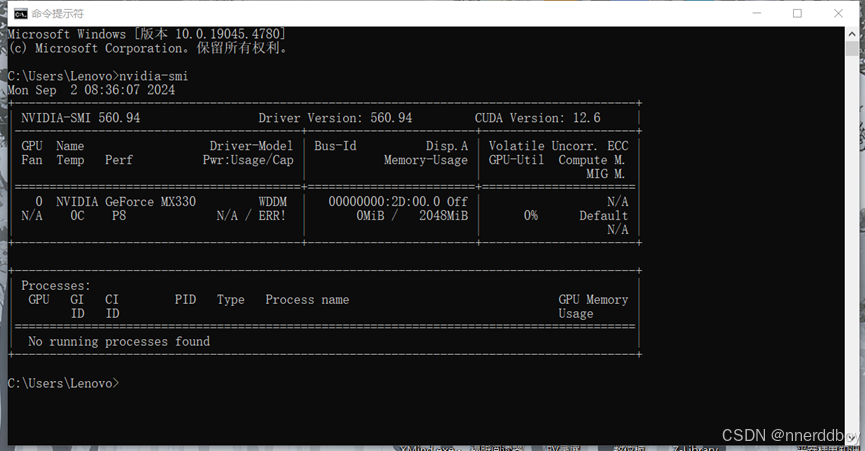Click 'Pwr:Usage/Cap' column header

point(248,160)
